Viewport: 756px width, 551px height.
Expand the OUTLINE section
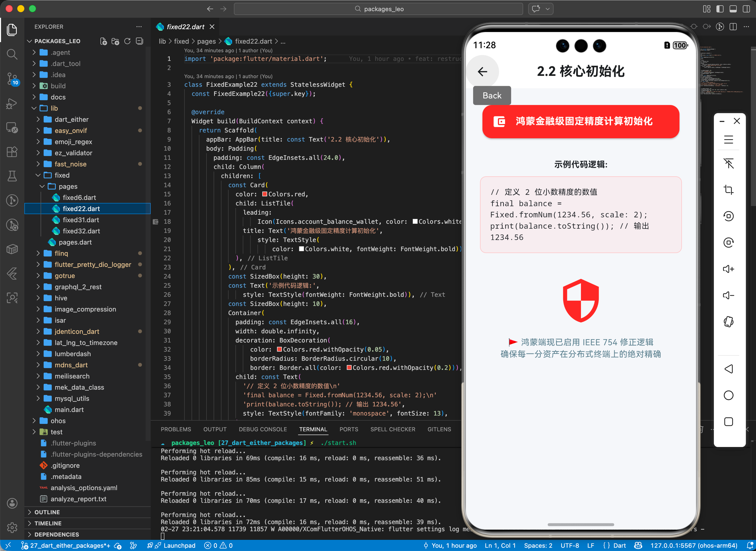pos(47,512)
